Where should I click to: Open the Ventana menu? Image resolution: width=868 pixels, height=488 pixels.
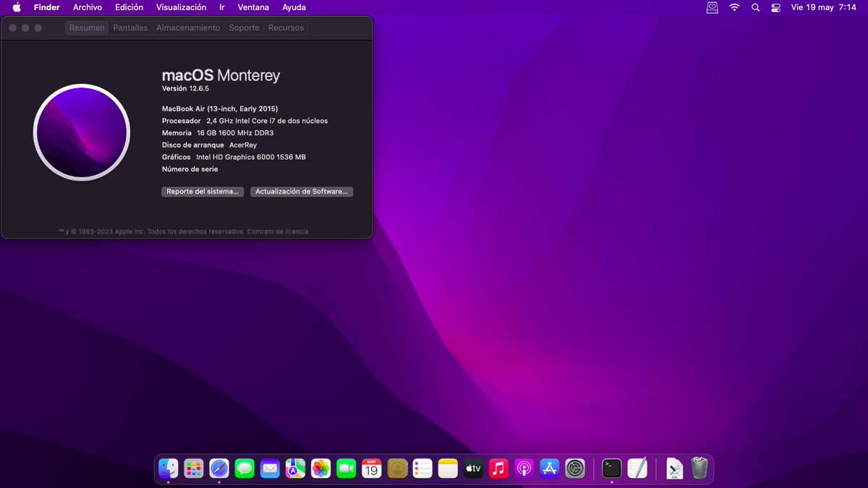[253, 7]
